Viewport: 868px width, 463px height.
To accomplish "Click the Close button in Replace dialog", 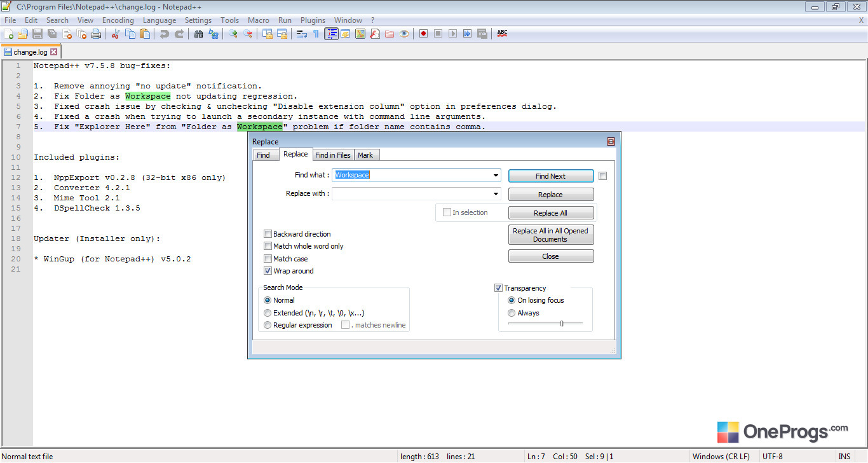I will [x=550, y=256].
